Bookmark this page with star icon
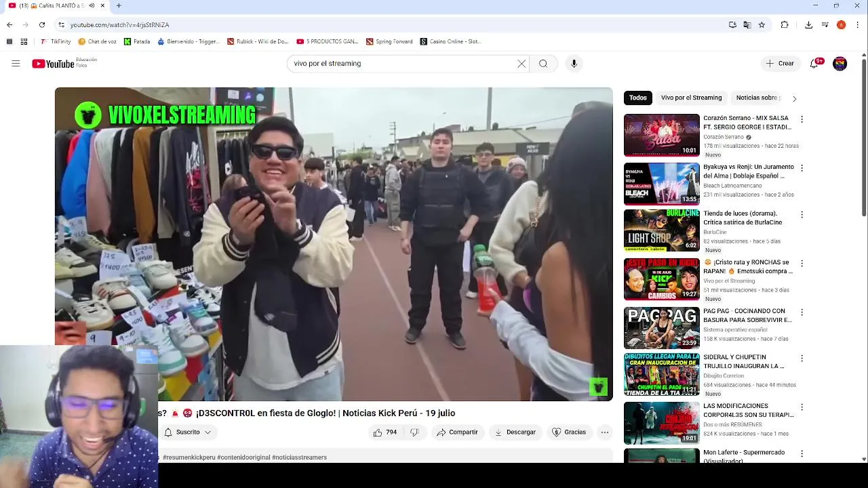The height and width of the screenshot is (488, 868). [762, 25]
